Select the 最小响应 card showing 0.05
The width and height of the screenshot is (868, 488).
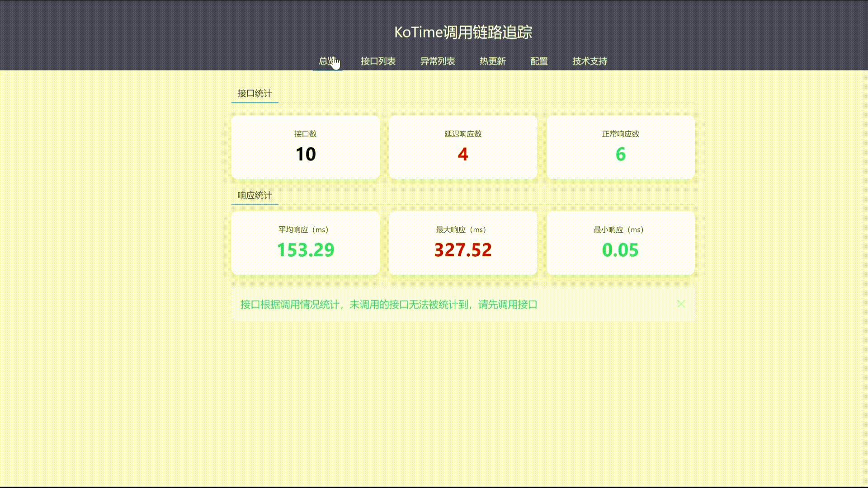pyautogui.click(x=620, y=243)
